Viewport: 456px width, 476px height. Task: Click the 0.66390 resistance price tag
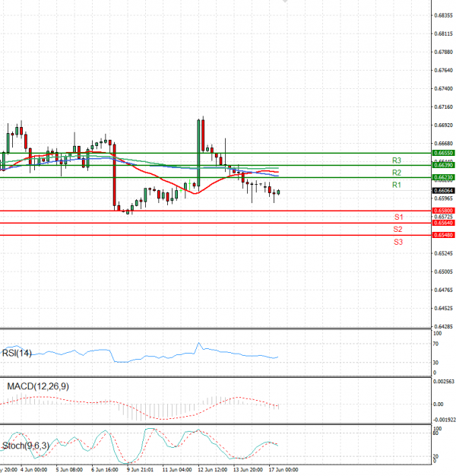pyautogui.click(x=443, y=165)
